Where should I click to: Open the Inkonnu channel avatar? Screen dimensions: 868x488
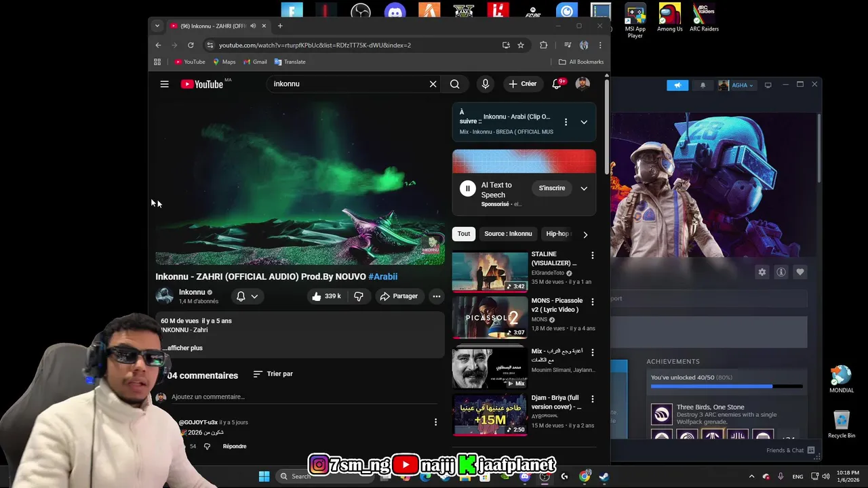(x=164, y=296)
